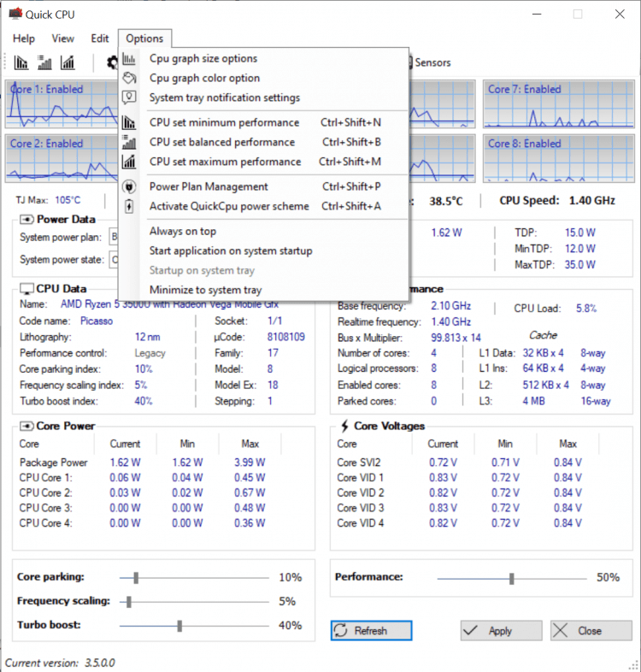Open System tray notification settings
641x672 pixels.
[x=224, y=98]
